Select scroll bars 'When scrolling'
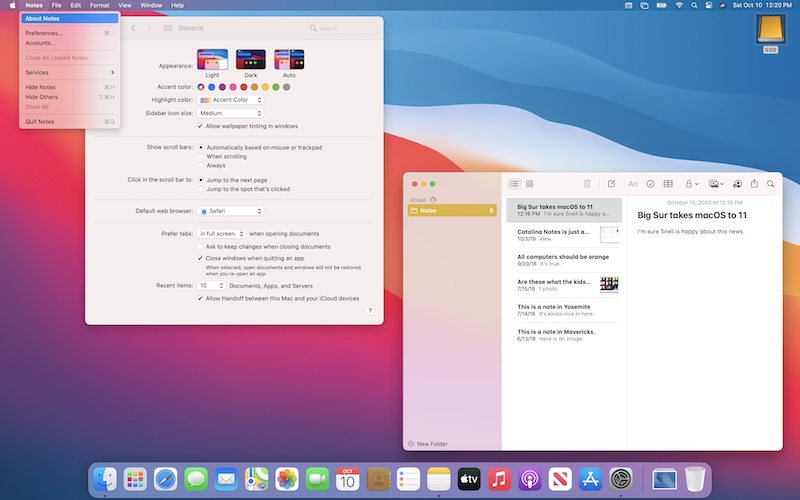Viewport: 800px width, 500px height. click(x=201, y=157)
